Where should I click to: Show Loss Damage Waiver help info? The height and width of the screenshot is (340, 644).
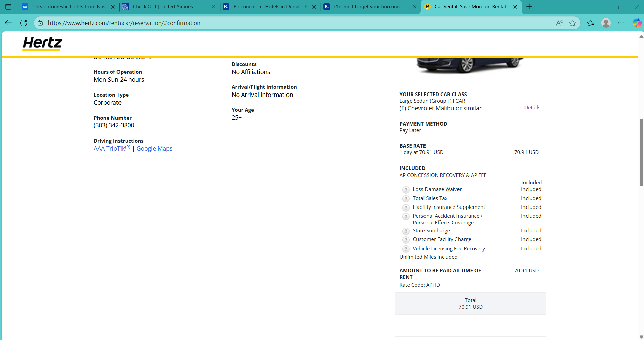406,190
